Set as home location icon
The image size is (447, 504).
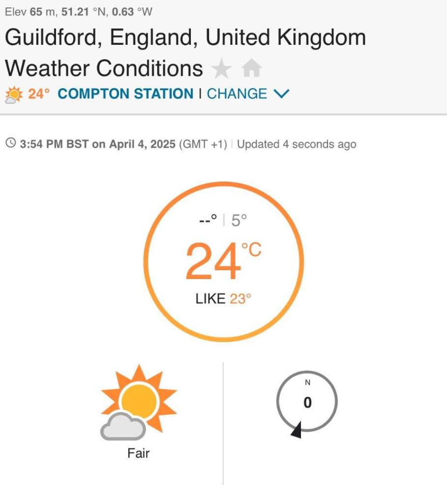(251, 69)
